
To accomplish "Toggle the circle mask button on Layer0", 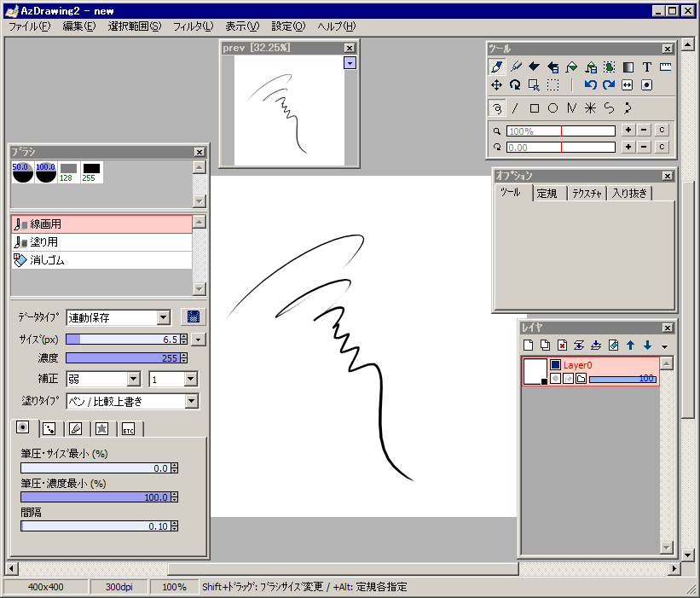I will [x=555, y=379].
